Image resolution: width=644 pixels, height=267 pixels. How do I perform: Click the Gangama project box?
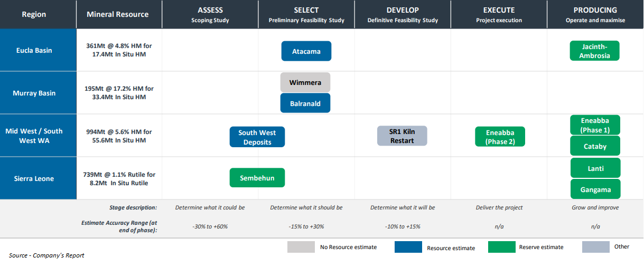tap(595, 189)
